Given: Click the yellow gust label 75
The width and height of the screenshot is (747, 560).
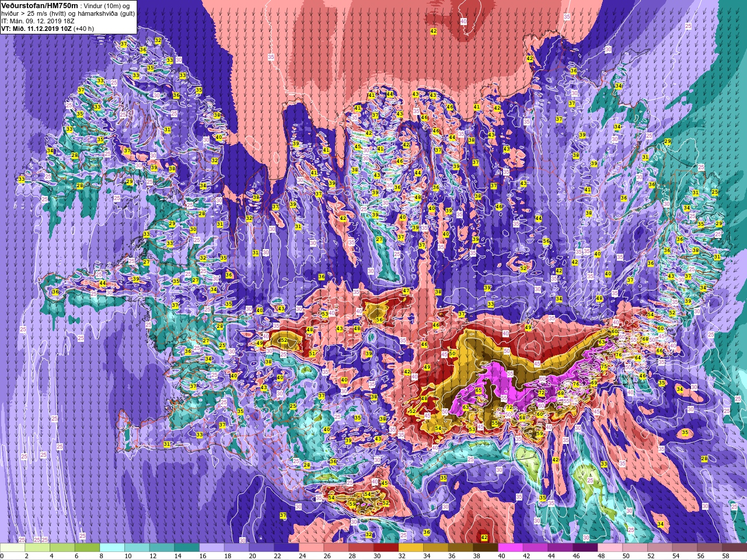Looking at the screenshot, I should coord(604,366).
